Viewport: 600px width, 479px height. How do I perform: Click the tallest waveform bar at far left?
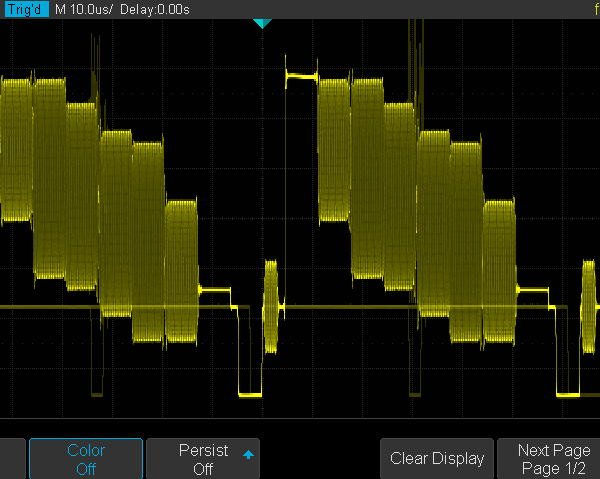click(17, 150)
